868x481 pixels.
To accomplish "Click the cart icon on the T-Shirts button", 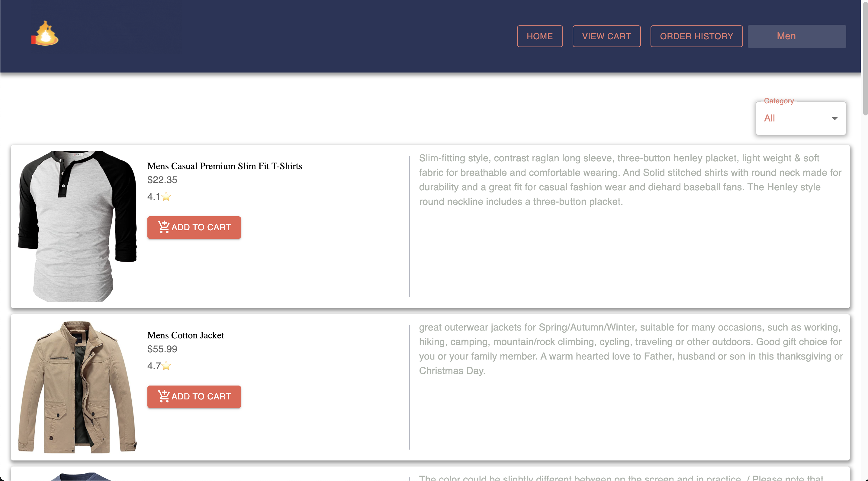I will point(163,227).
